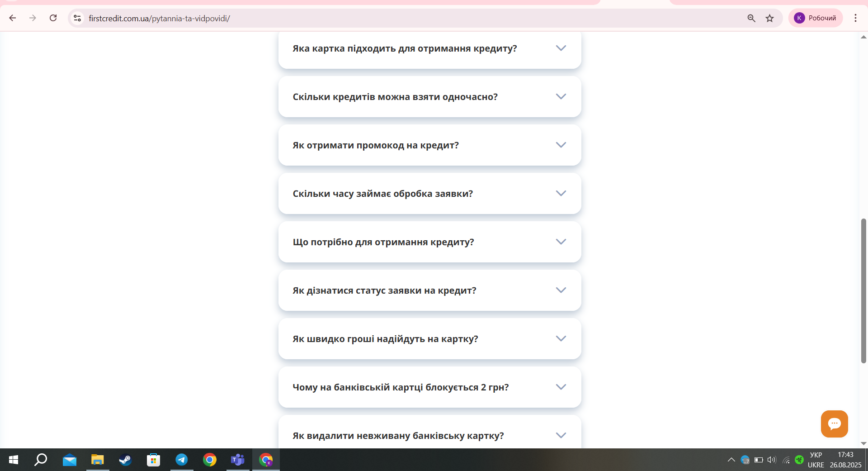Screen dimensions: 868x471
Task: Expand 'Як отримати промокод на кредит?'
Action: click(x=429, y=145)
